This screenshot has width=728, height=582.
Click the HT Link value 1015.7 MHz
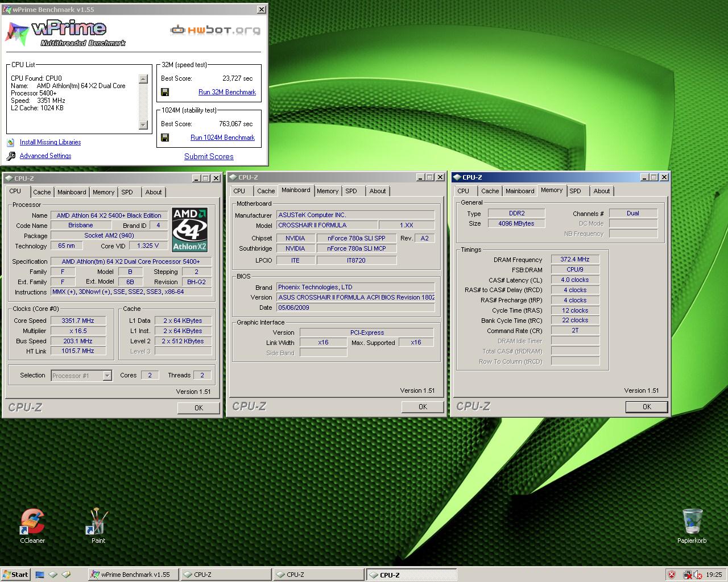click(x=78, y=351)
